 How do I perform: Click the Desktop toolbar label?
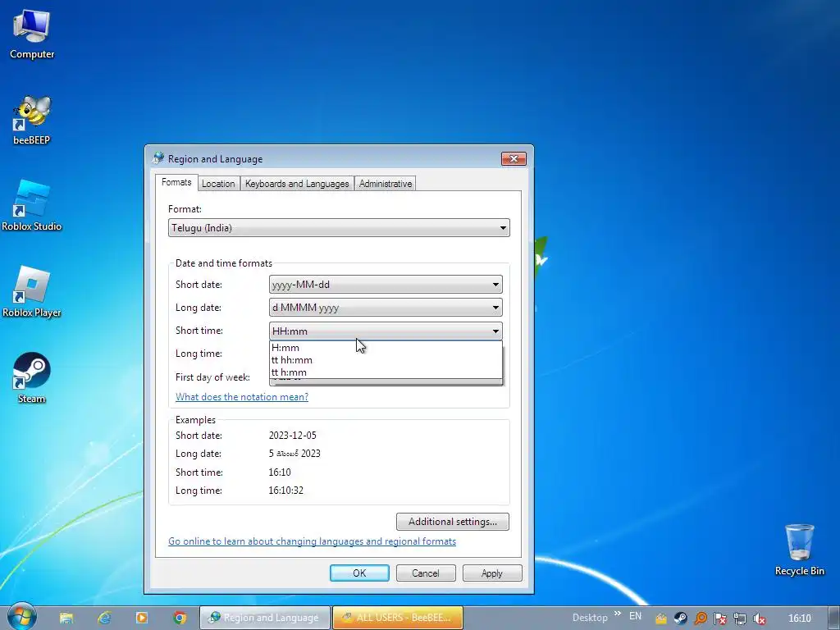pyautogui.click(x=590, y=618)
